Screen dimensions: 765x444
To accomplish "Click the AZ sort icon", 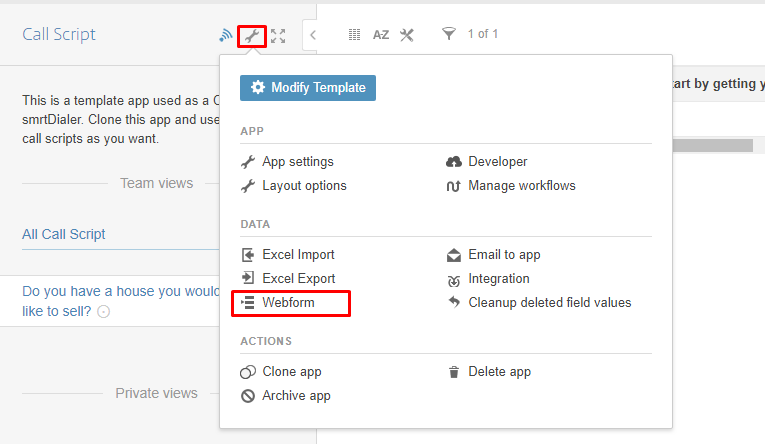I will (x=381, y=35).
